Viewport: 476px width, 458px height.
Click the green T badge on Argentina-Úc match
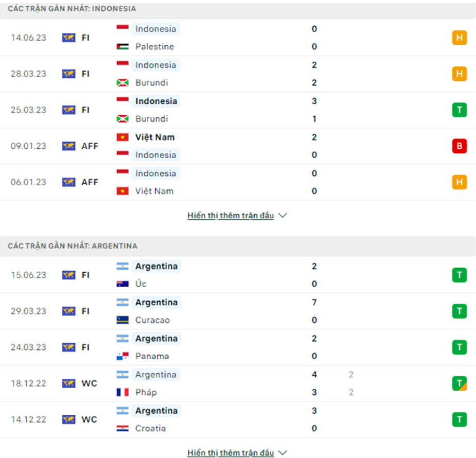[459, 275]
